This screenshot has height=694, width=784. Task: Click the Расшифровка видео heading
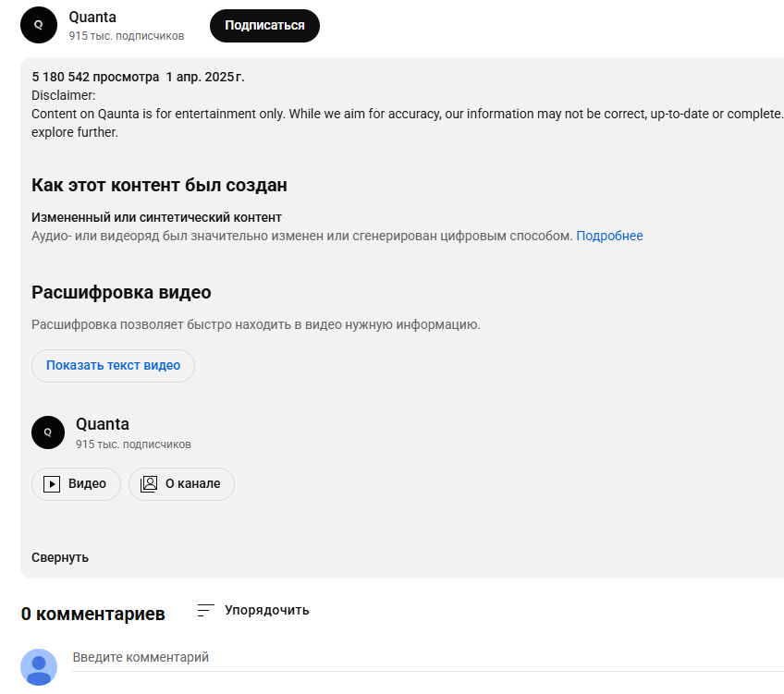pyautogui.click(x=121, y=293)
